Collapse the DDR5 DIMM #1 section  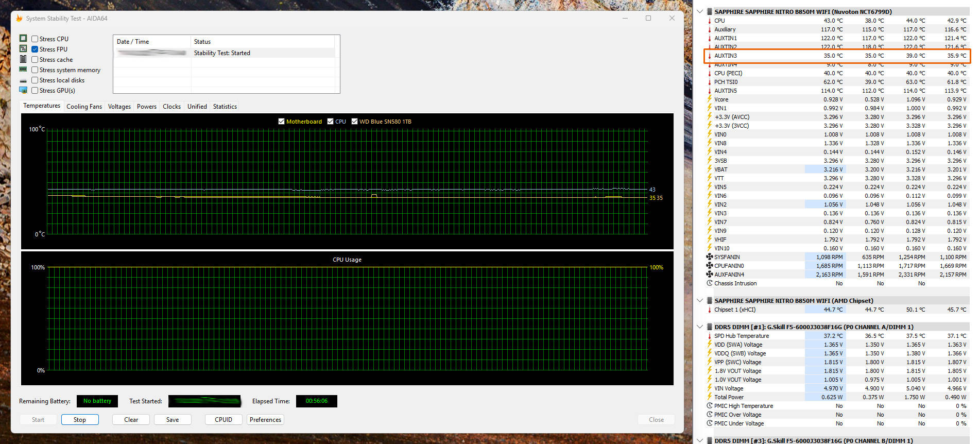pos(699,327)
